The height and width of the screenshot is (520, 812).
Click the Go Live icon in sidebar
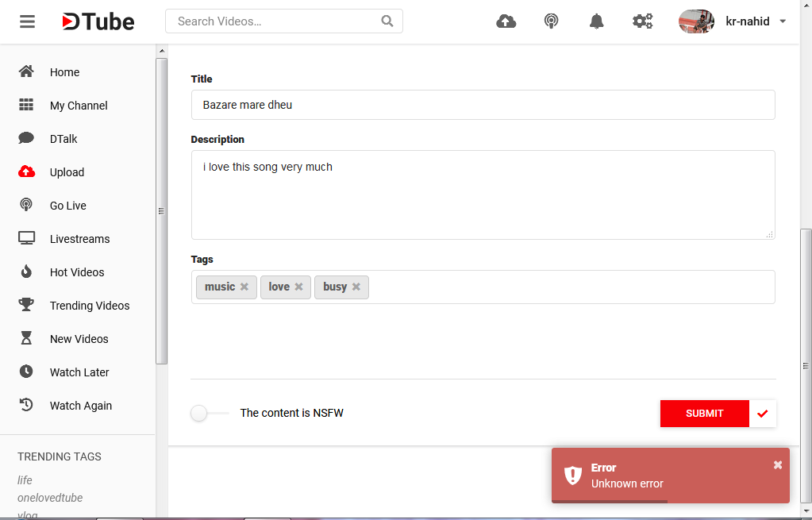pos(26,205)
